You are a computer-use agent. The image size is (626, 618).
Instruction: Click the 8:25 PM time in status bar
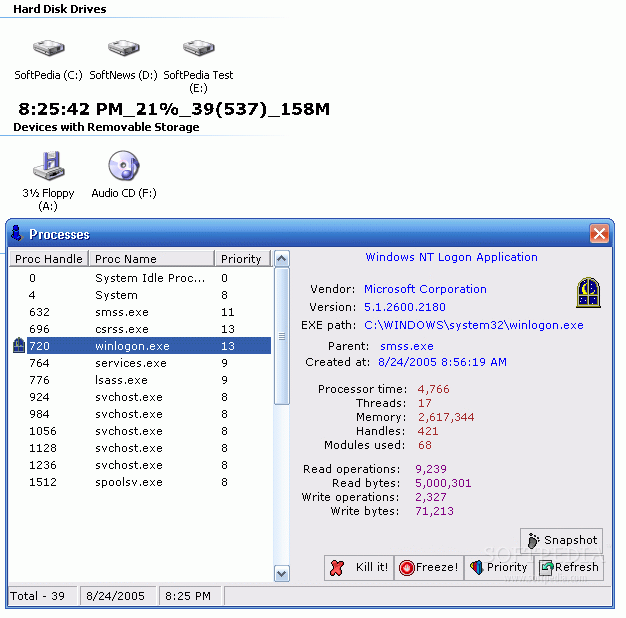[190, 596]
